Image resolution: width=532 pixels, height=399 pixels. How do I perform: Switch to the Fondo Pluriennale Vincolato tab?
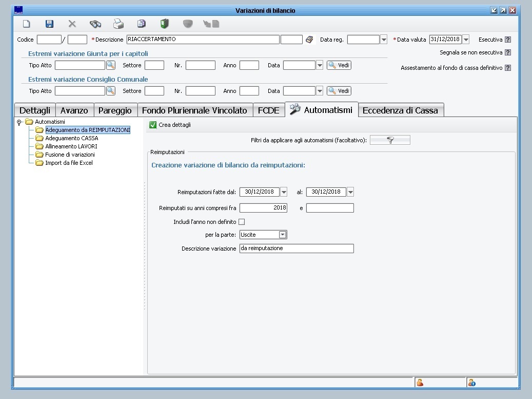[x=194, y=110]
